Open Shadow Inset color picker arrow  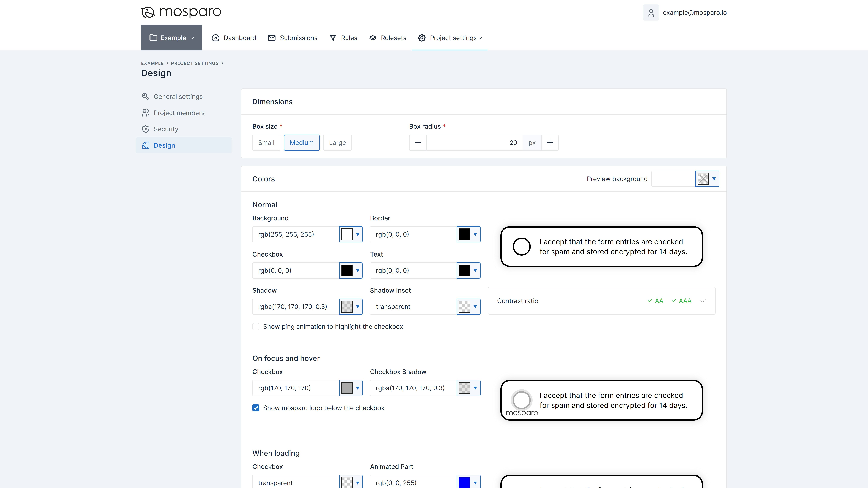pos(475,307)
